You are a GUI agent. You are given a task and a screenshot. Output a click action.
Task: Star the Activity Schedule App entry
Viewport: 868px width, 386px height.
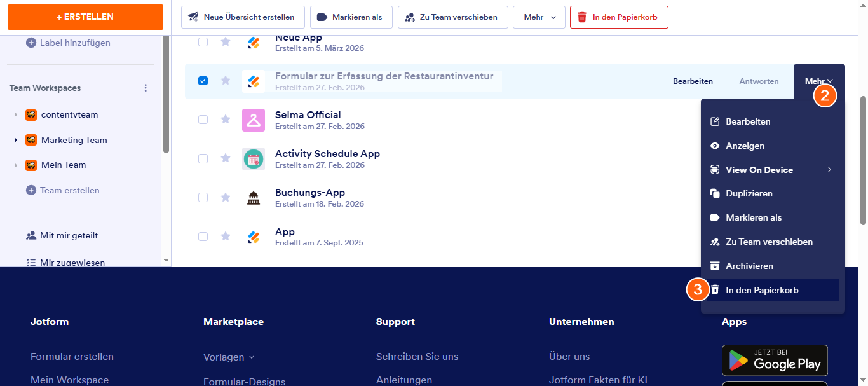[225, 158]
